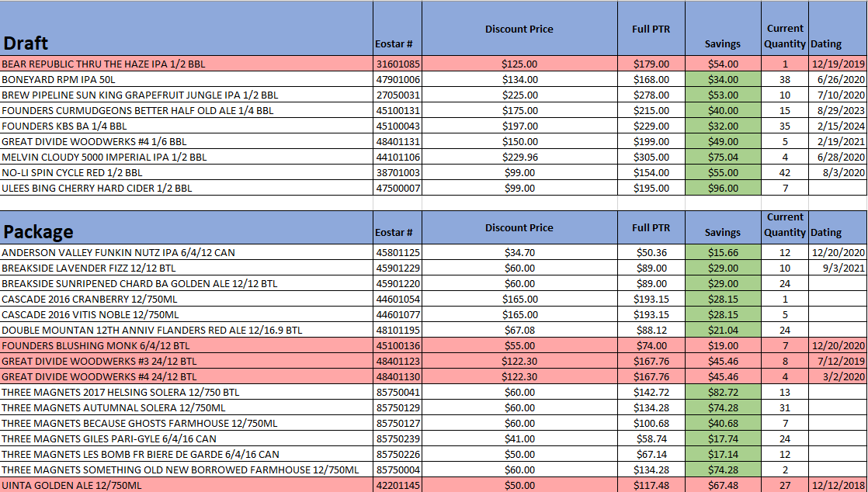This screenshot has height=492, width=868.
Task: Select the BONEYARD RPM IPA 50L cell
Action: 186,79
